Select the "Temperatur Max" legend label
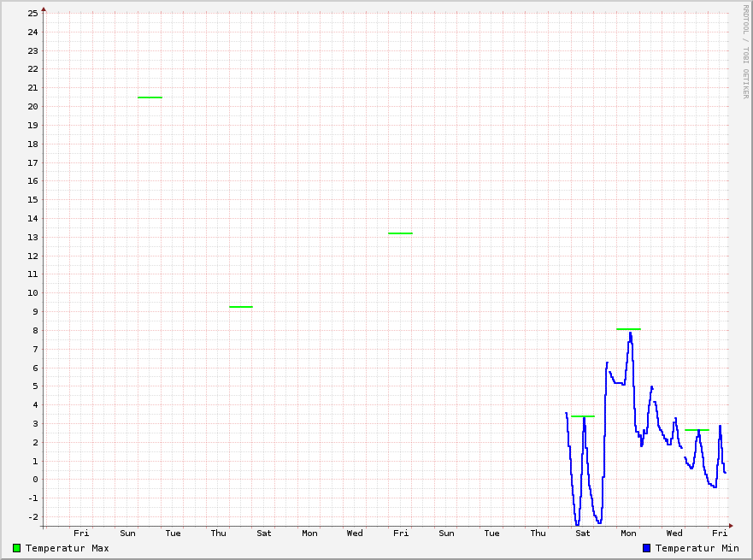This screenshot has width=753, height=560. (68, 548)
